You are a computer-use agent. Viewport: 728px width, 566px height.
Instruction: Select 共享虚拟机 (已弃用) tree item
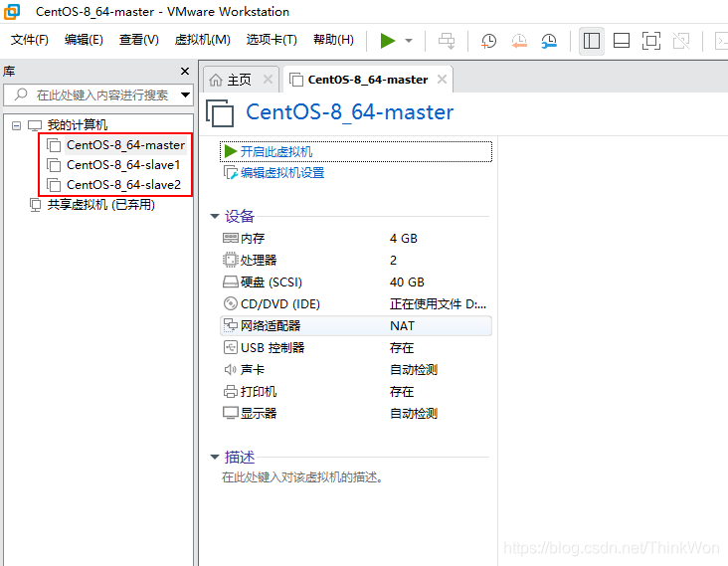click(x=101, y=205)
